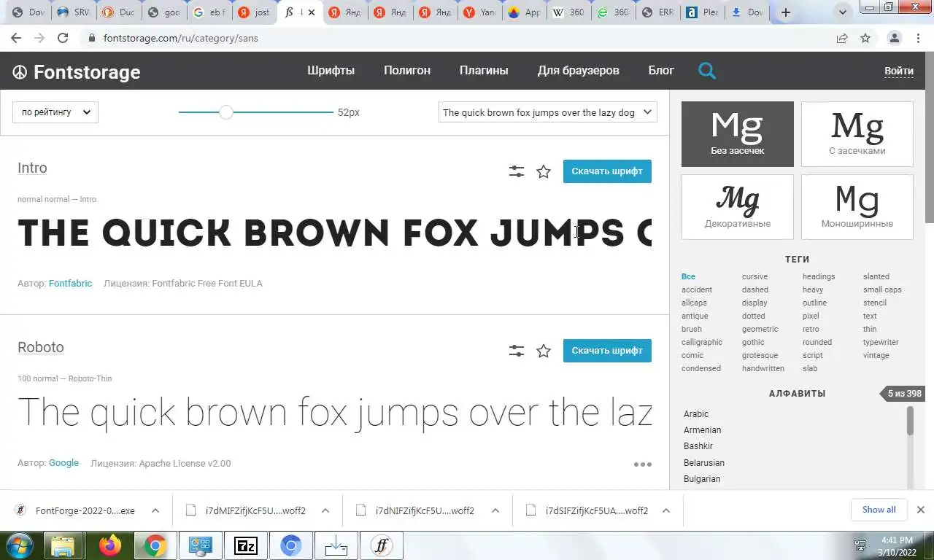Viewport: 934px width, 560px height.
Task: Filter by the 'handwritten' tag
Action: pyautogui.click(x=763, y=368)
